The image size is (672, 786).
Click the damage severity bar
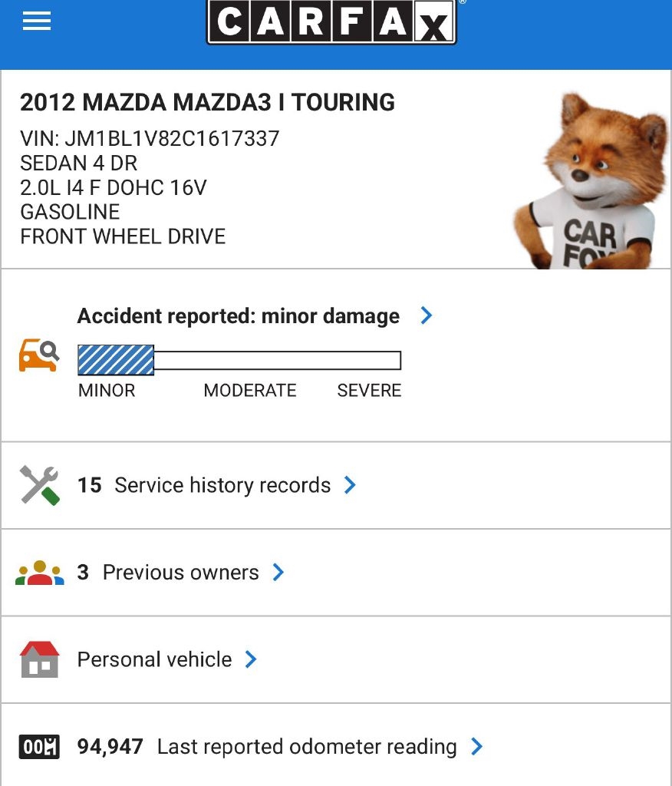click(239, 360)
